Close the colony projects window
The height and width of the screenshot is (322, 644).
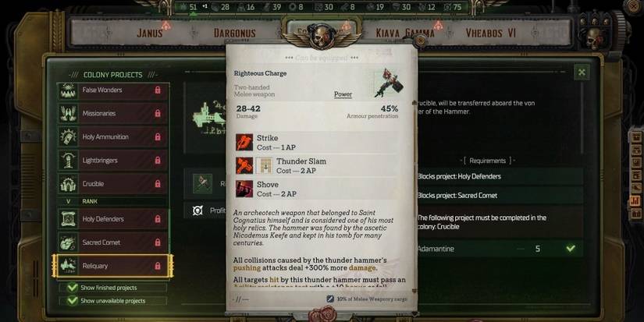pyautogui.click(x=582, y=73)
